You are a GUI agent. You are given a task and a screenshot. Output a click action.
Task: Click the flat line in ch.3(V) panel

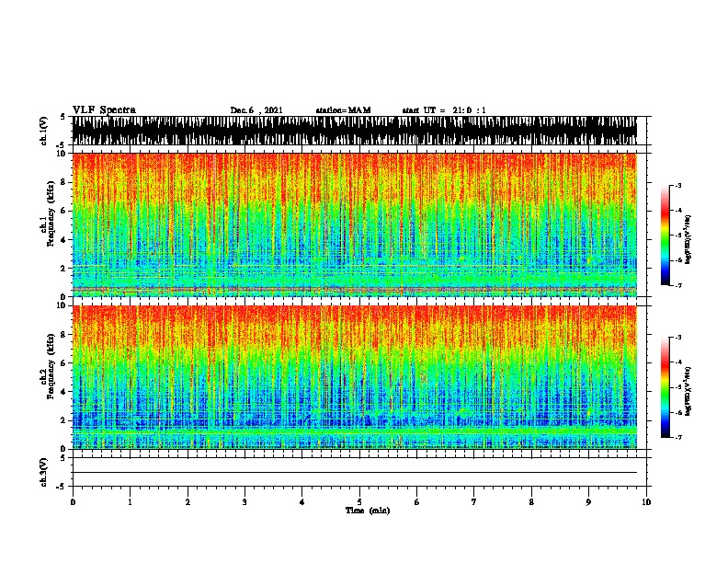pyautogui.click(x=355, y=473)
